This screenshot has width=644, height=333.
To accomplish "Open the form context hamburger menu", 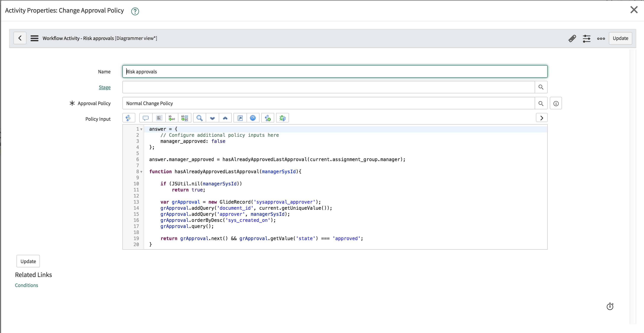I will (34, 38).
